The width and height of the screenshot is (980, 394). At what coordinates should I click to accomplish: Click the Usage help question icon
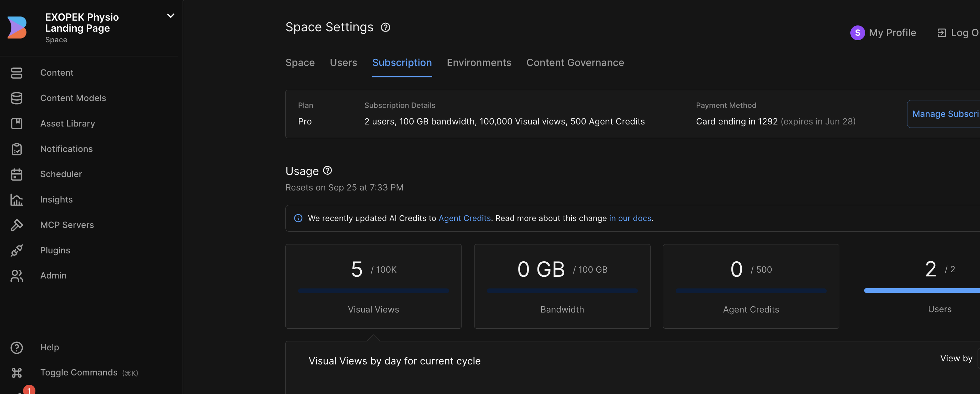point(327,171)
